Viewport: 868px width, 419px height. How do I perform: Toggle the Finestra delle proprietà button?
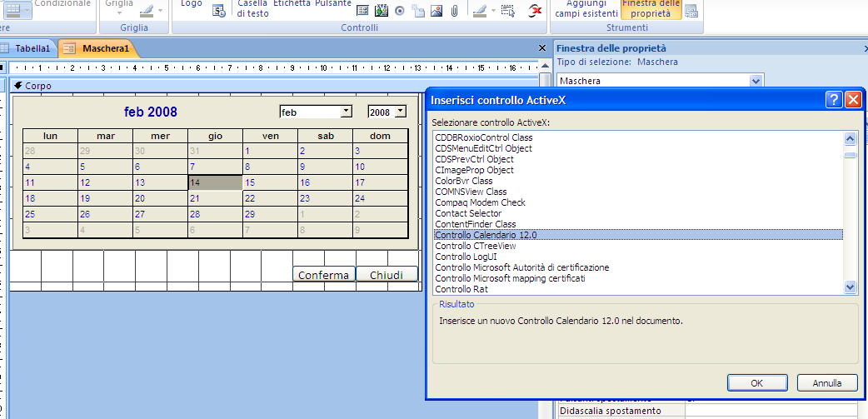(651, 9)
